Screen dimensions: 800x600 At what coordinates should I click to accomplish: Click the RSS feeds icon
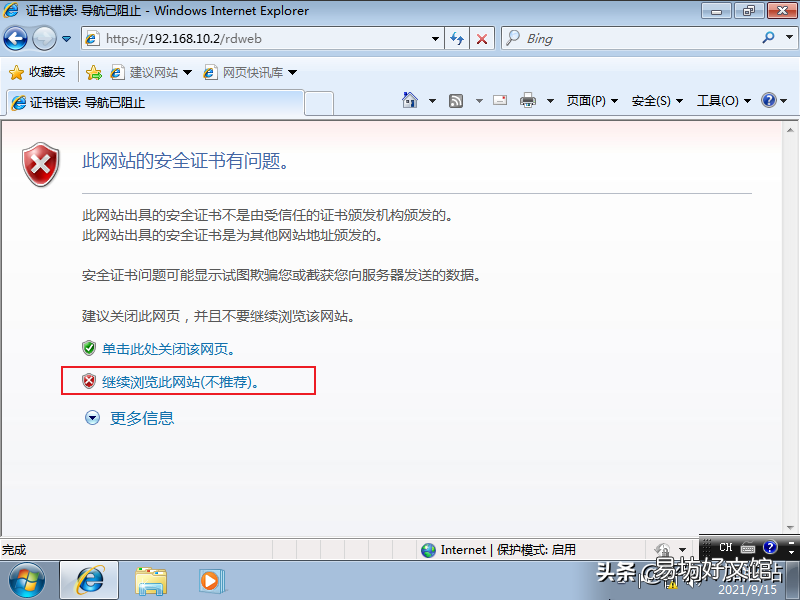click(456, 101)
